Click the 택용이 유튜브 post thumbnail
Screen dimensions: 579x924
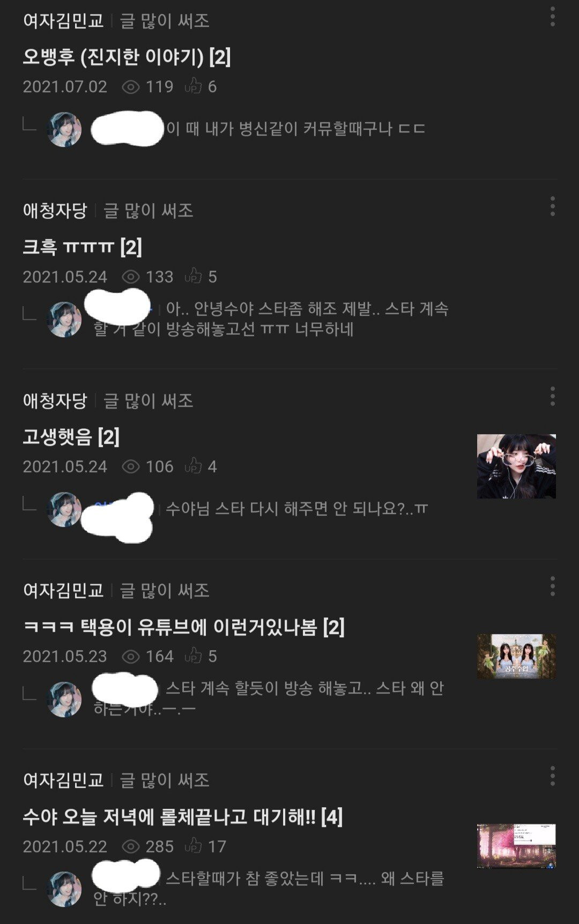click(516, 656)
